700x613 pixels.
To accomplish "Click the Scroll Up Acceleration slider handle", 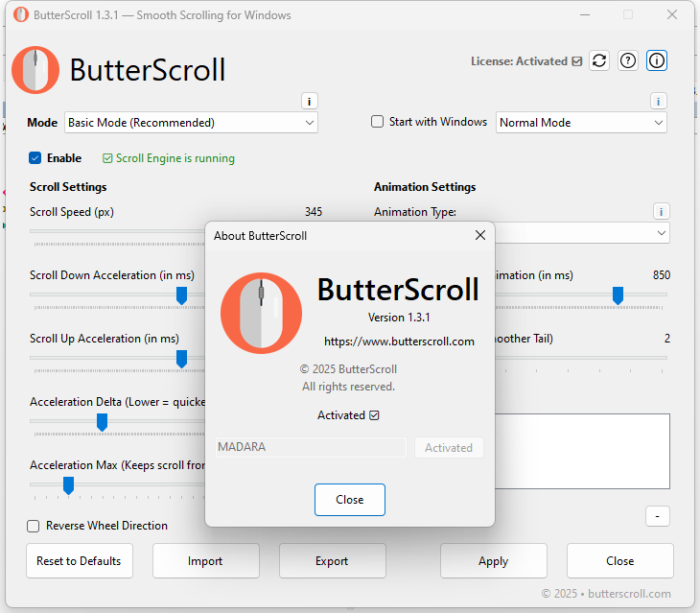I will click(181, 359).
